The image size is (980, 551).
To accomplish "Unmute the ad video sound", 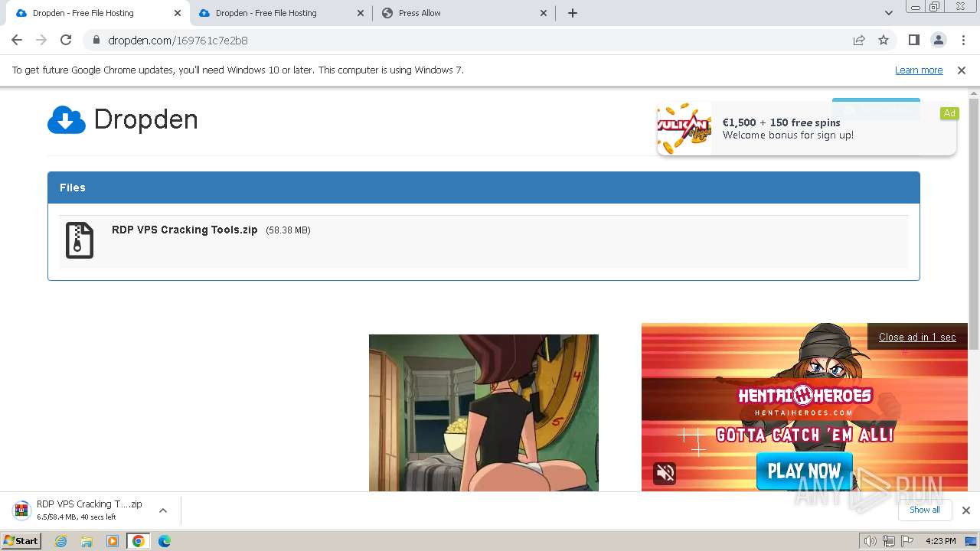I will tap(665, 473).
